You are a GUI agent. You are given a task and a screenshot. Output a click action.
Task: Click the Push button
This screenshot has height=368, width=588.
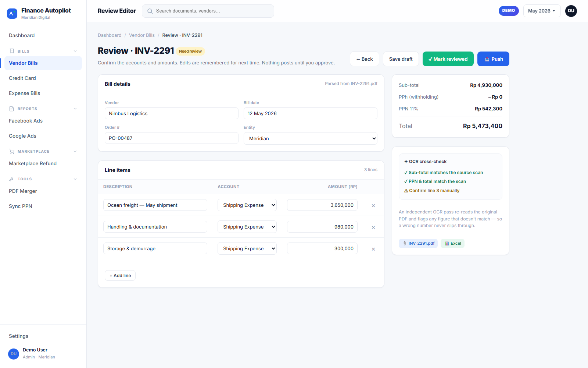tap(493, 59)
